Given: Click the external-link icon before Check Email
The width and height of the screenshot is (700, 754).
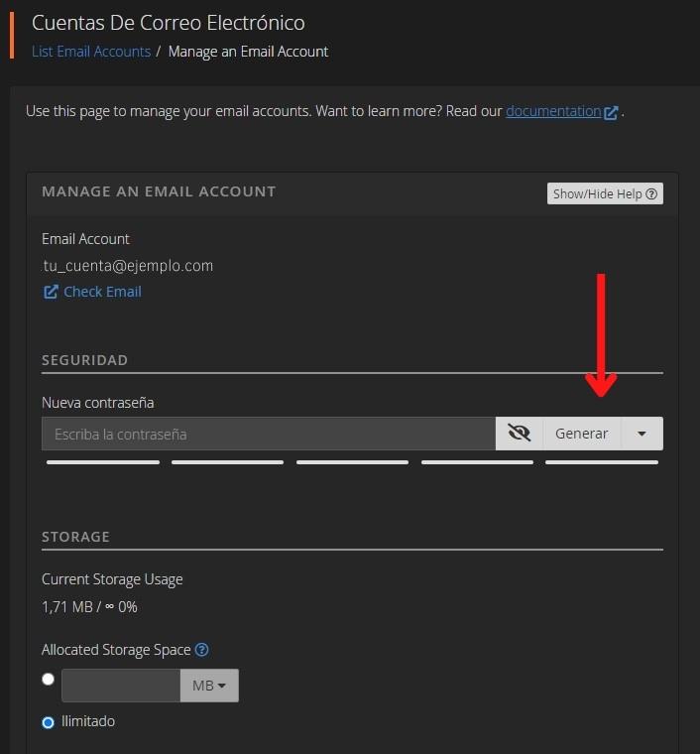Looking at the screenshot, I should [x=51, y=292].
